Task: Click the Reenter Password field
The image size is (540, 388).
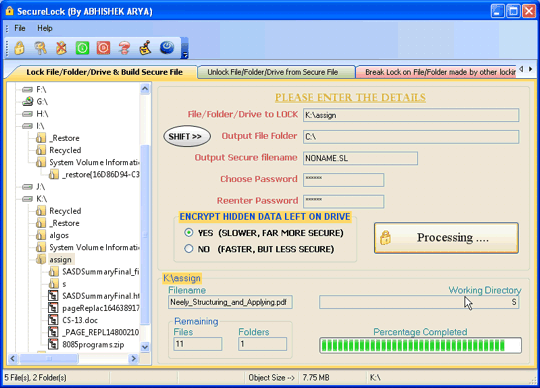Action: pos(343,202)
